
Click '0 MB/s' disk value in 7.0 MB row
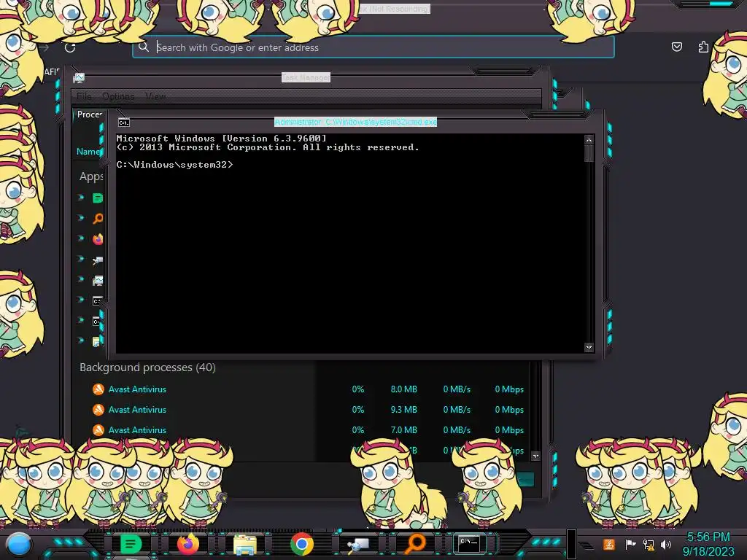pyautogui.click(x=457, y=430)
